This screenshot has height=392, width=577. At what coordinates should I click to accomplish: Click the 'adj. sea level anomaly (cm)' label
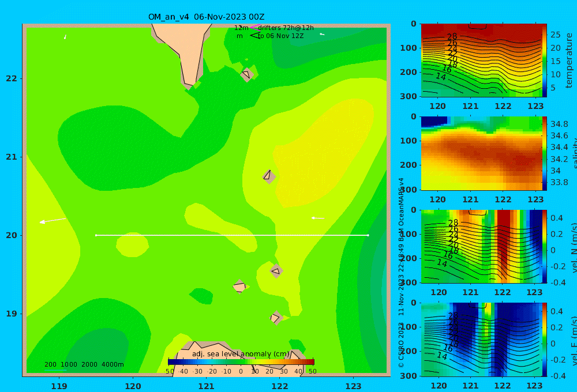(x=241, y=354)
